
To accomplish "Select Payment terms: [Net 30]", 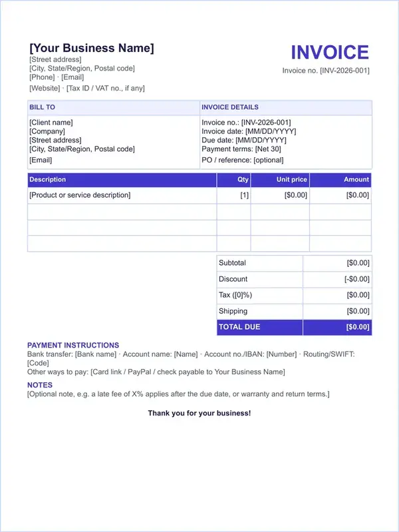I will click(241, 149).
